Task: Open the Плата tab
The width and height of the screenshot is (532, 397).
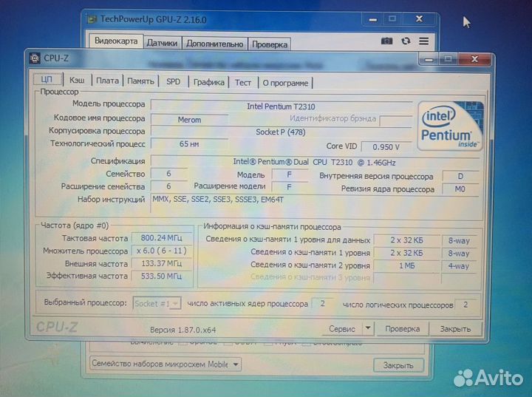Action: 107,81
